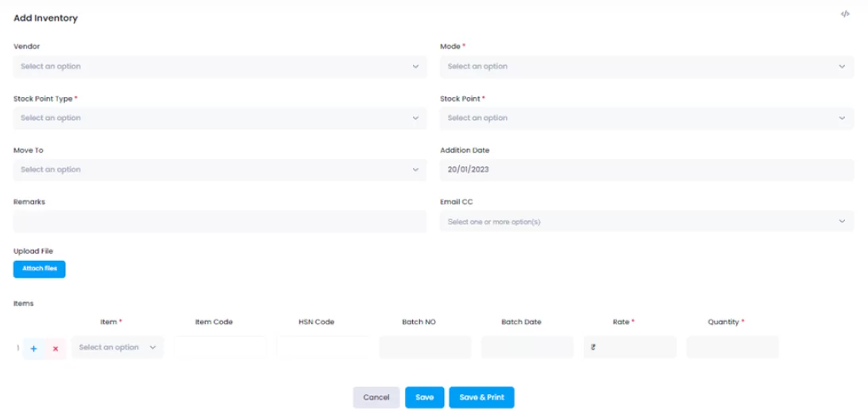The width and height of the screenshot is (868, 411).
Task: Focus the Remarks text field
Action: click(220, 222)
